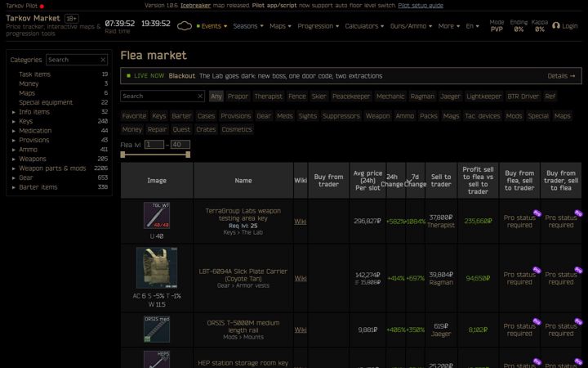Viewport: 588px width, 368px height.
Task: Click the Login link
Action: [570, 26]
